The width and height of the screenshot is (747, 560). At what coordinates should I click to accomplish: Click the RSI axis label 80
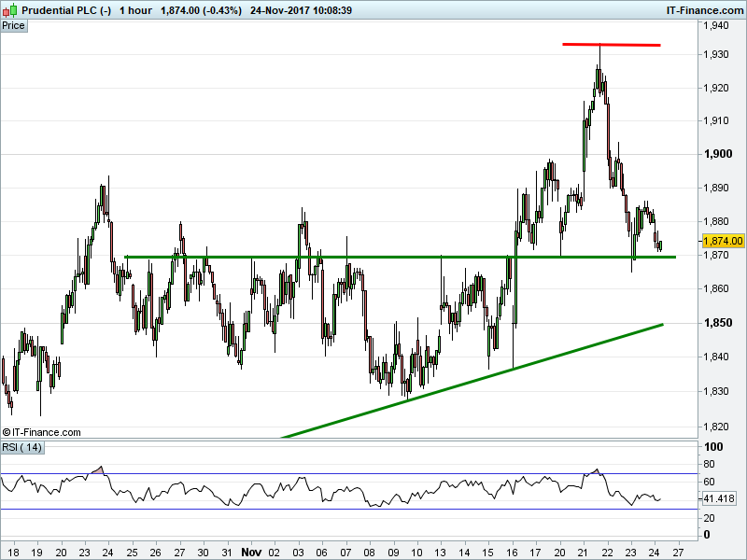point(709,464)
